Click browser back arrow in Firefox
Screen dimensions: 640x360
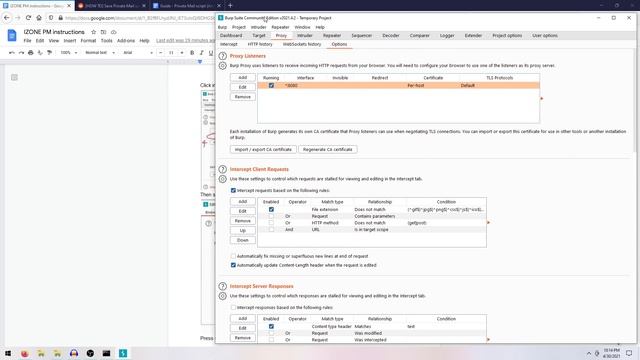[x=7, y=18]
